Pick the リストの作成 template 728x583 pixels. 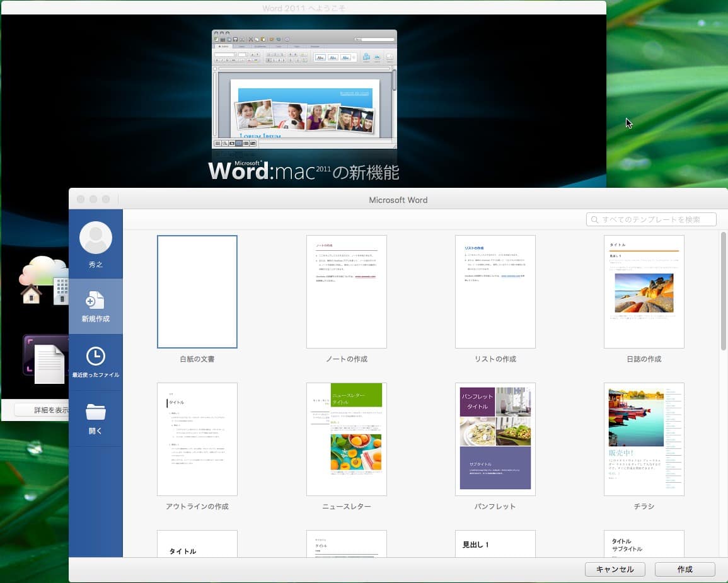[x=495, y=291]
